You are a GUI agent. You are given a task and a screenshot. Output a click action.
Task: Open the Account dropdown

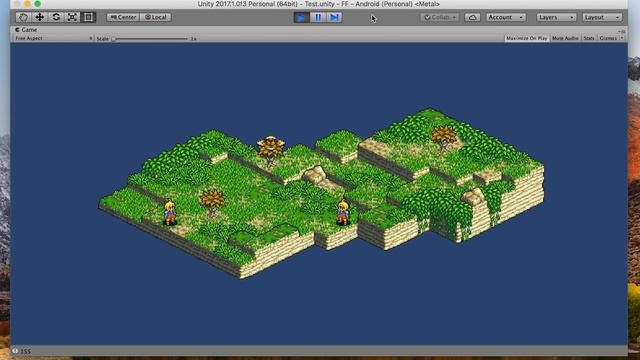pos(506,17)
